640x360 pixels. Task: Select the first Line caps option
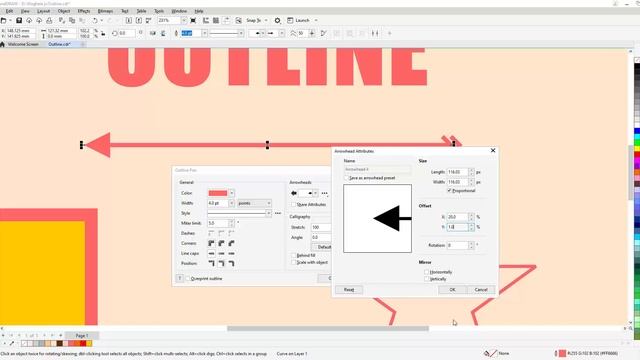[x=211, y=253]
